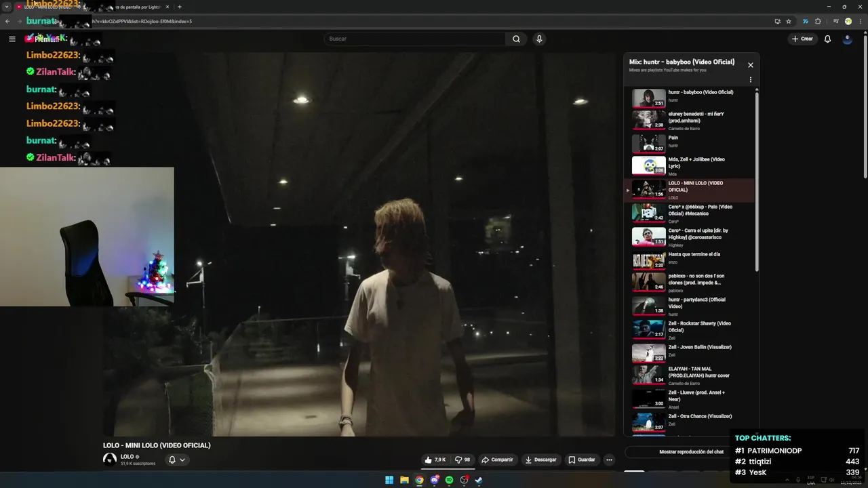This screenshot has height=488, width=868.
Task: Select huntr - partydanc3 in playlist
Action: [x=688, y=306]
